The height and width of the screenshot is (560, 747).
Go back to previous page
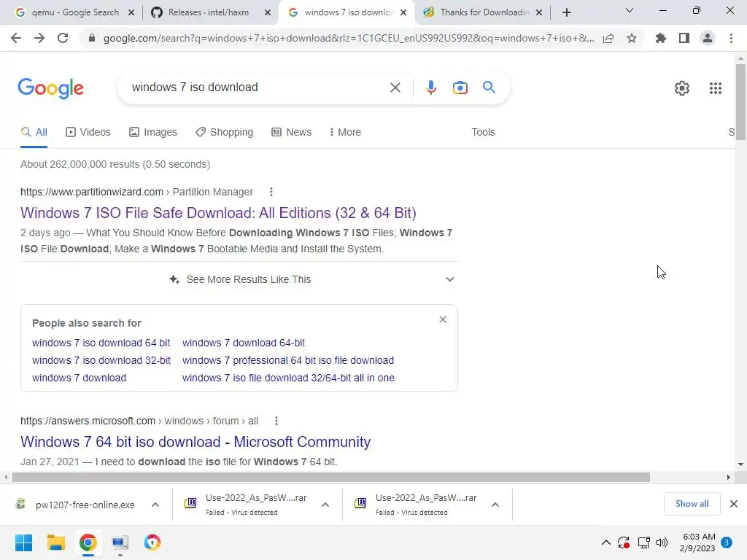16,38
